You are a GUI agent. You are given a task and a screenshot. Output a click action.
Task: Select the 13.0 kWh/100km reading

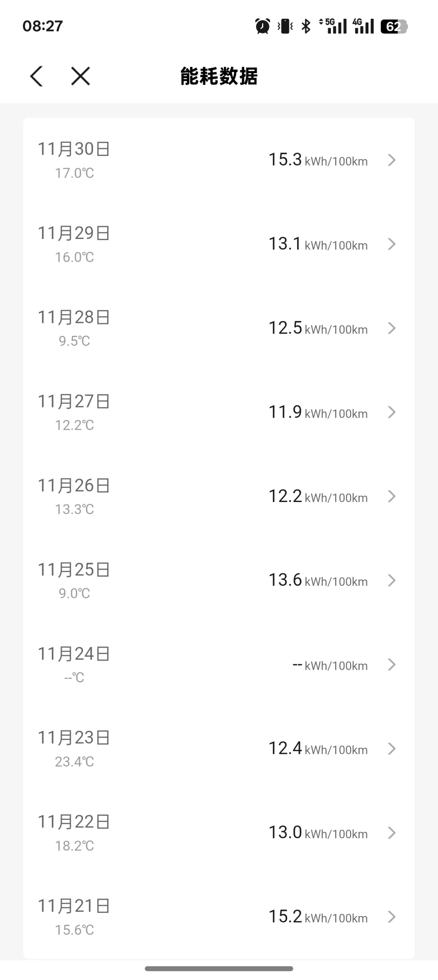tap(318, 833)
